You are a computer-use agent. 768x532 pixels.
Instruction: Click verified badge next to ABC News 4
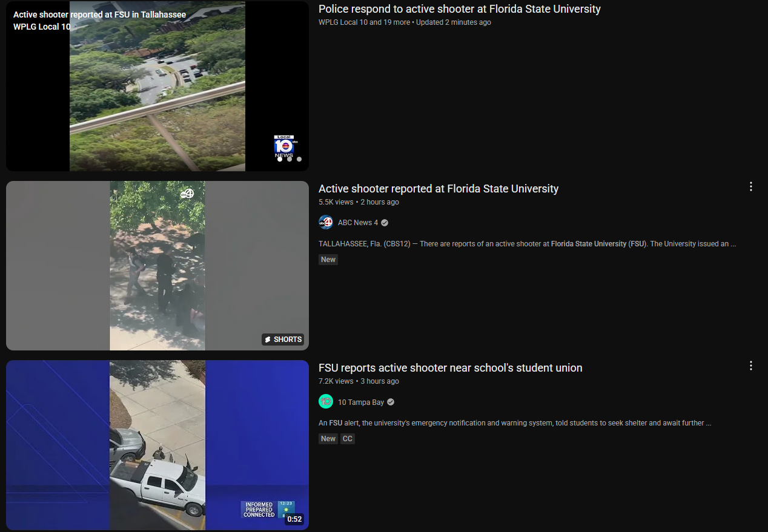[385, 223]
